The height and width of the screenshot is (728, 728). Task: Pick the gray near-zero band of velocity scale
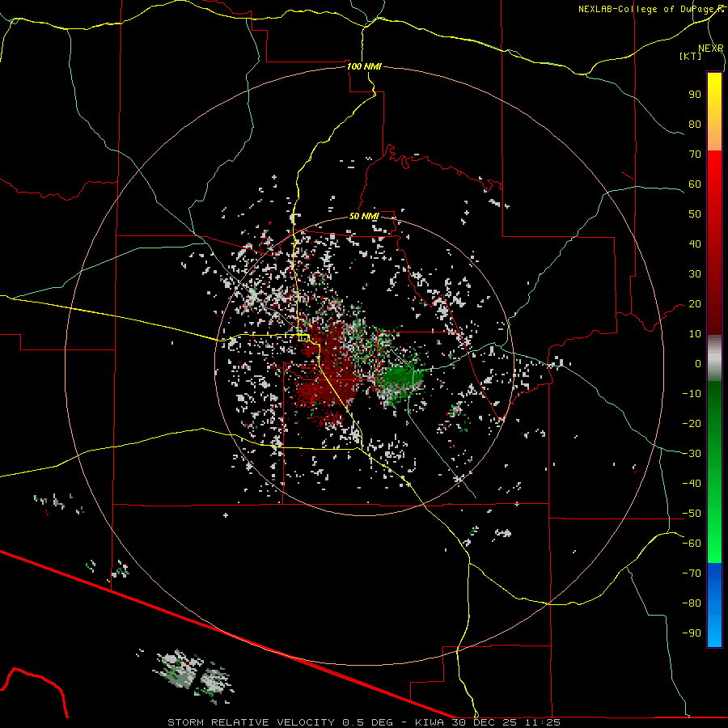[x=714, y=358]
